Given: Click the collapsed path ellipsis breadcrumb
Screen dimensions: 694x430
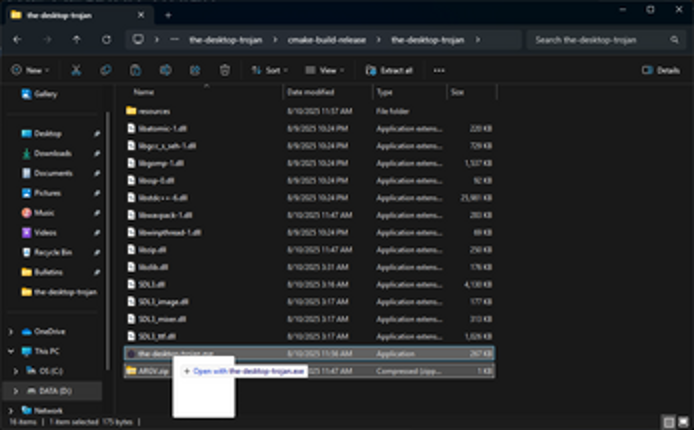Looking at the screenshot, I should [174, 40].
